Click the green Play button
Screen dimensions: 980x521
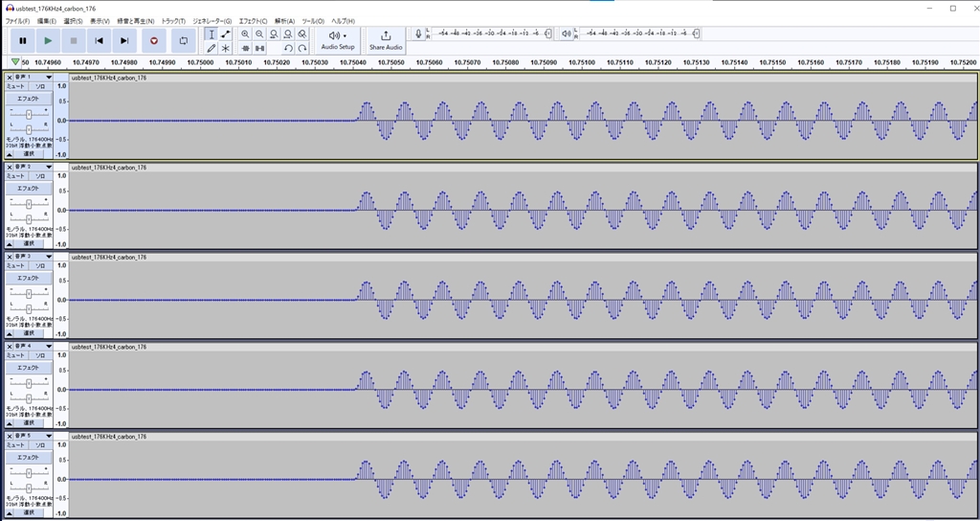coord(48,40)
